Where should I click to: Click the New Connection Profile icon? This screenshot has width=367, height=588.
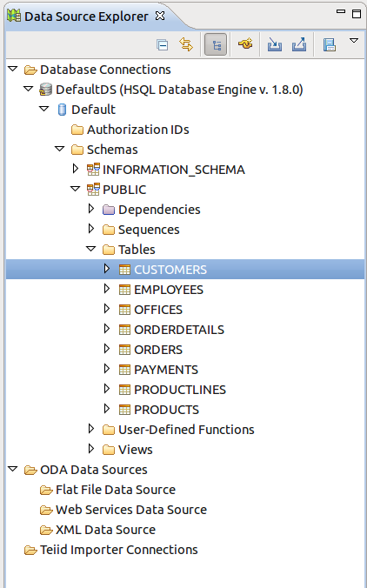click(245, 44)
